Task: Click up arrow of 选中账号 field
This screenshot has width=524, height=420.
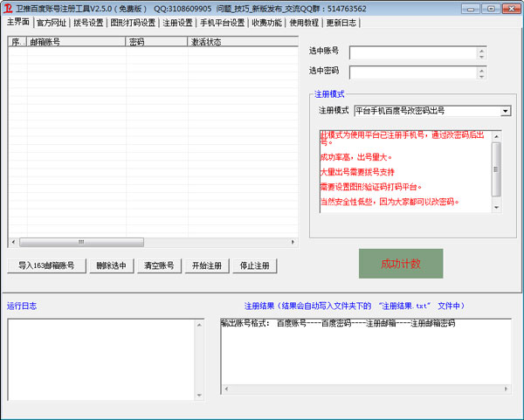Action: coord(481,51)
